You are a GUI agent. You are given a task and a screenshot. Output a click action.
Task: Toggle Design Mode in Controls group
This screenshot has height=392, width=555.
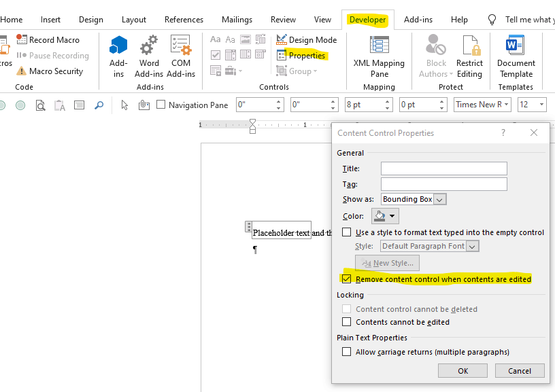307,39
